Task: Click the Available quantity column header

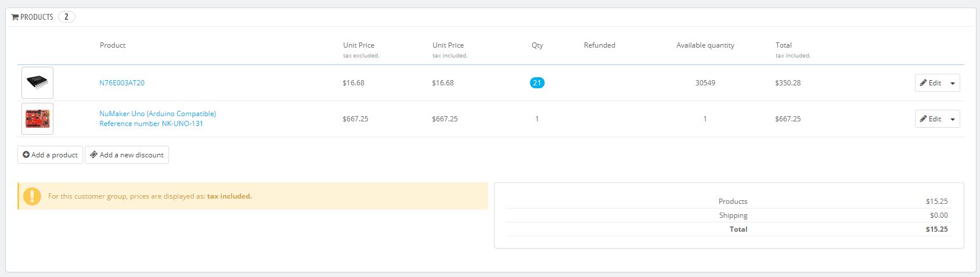Action: click(x=705, y=45)
